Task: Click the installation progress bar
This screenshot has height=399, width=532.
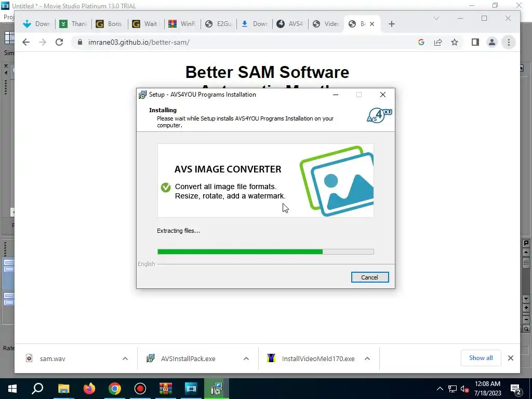Action: click(265, 251)
